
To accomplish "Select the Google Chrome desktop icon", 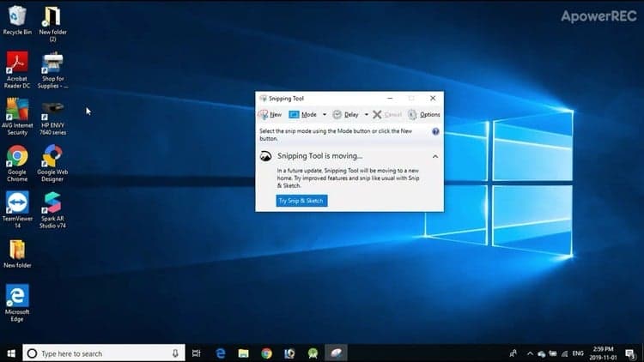I will coord(17,163).
